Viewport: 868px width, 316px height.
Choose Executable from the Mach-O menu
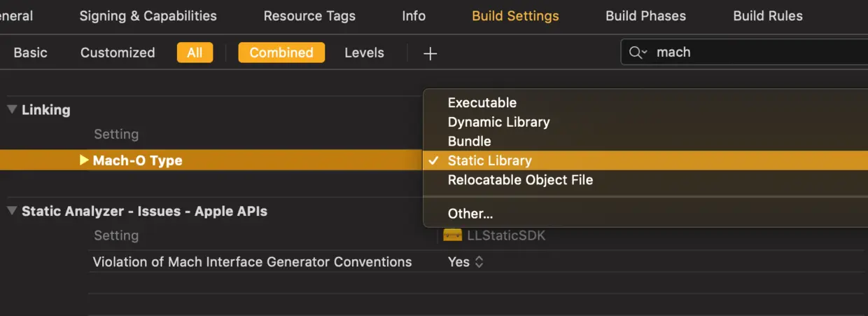pyautogui.click(x=482, y=102)
